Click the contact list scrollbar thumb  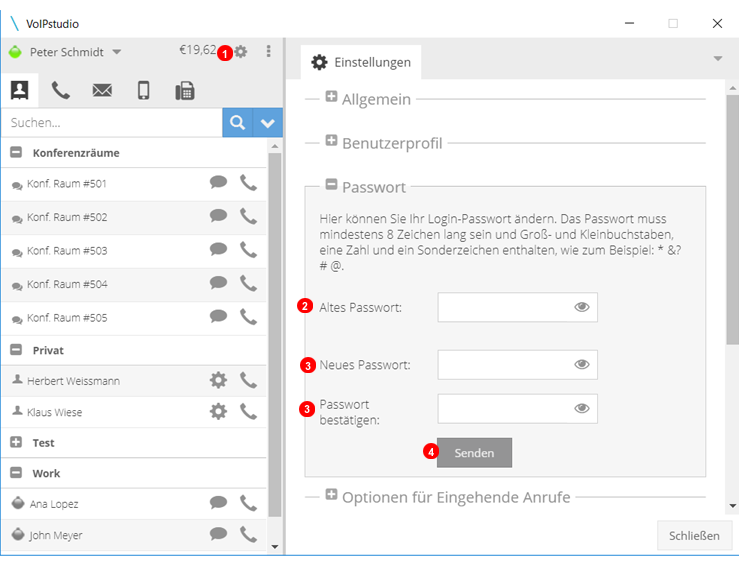click(x=275, y=335)
